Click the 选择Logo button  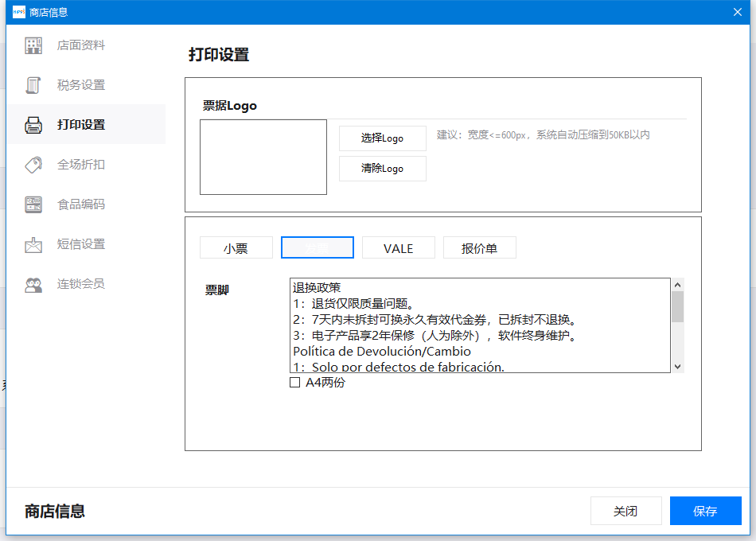click(382, 138)
